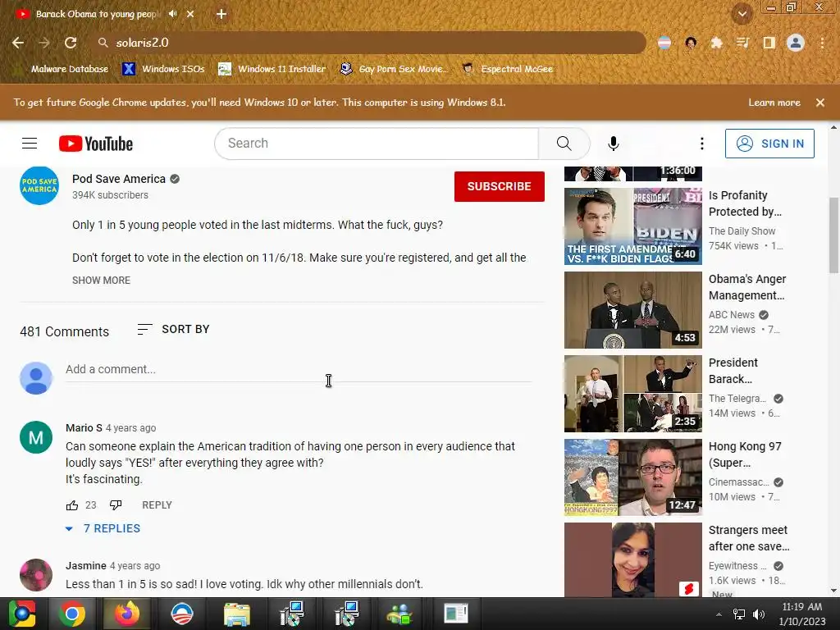840x630 pixels.
Task: Select the Barack Obama YouTube tab
Action: [x=97, y=14]
